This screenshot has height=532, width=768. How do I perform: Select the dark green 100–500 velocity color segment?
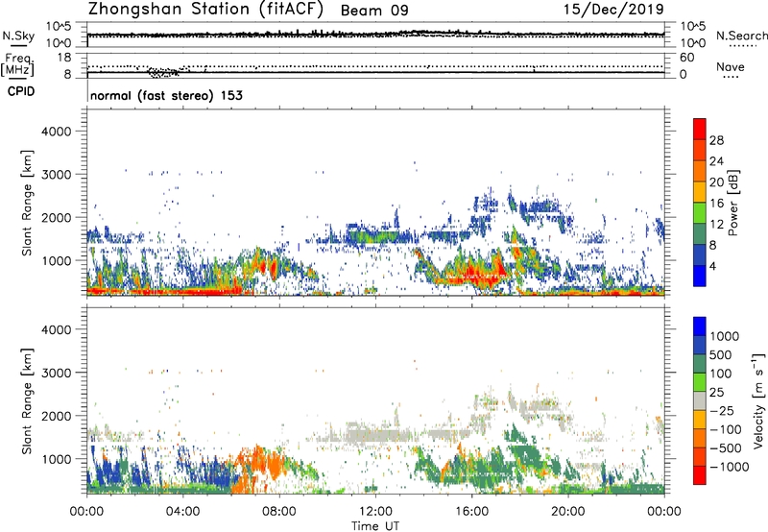700,364
